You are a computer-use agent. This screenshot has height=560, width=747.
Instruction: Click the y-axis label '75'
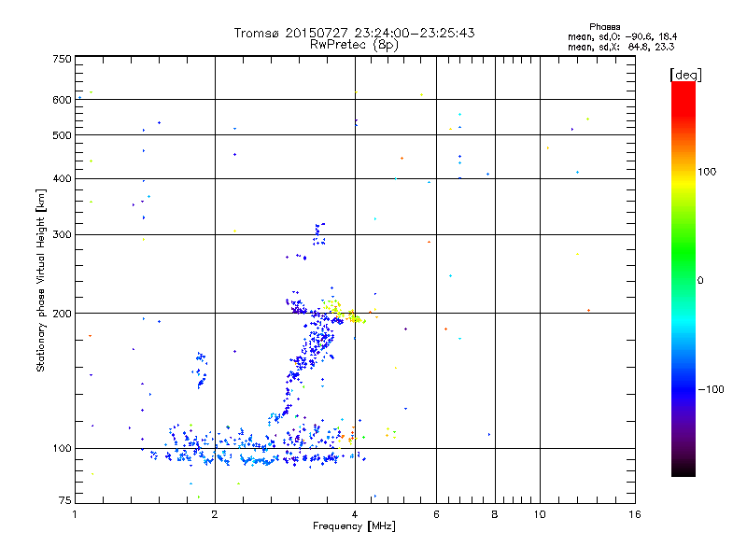tap(65, 500)
